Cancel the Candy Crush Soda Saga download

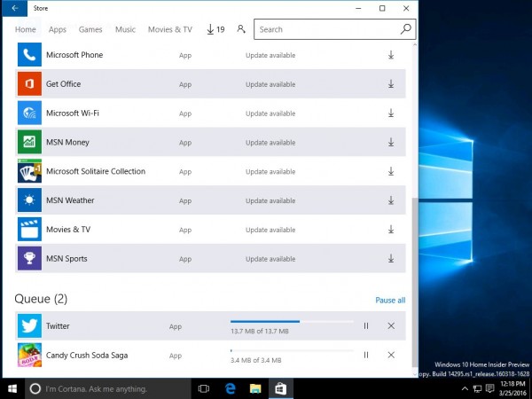coord(391,356)
